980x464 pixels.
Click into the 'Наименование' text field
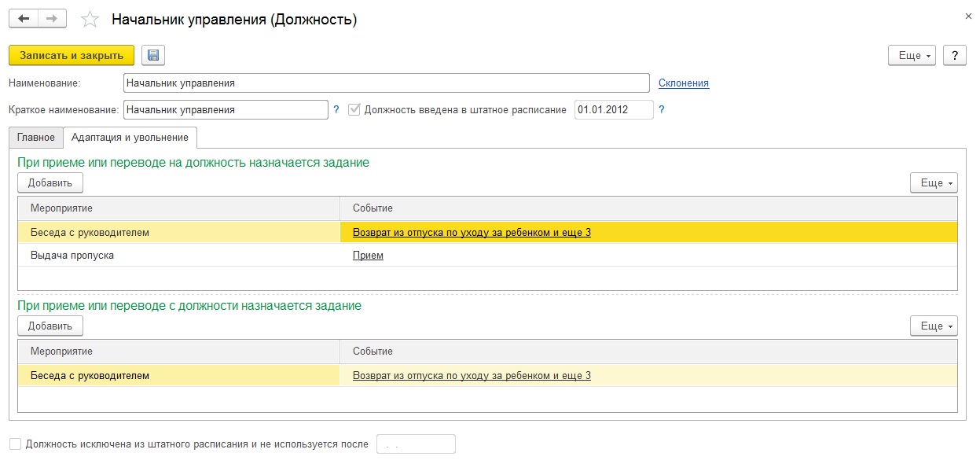[x=386, y=83]
